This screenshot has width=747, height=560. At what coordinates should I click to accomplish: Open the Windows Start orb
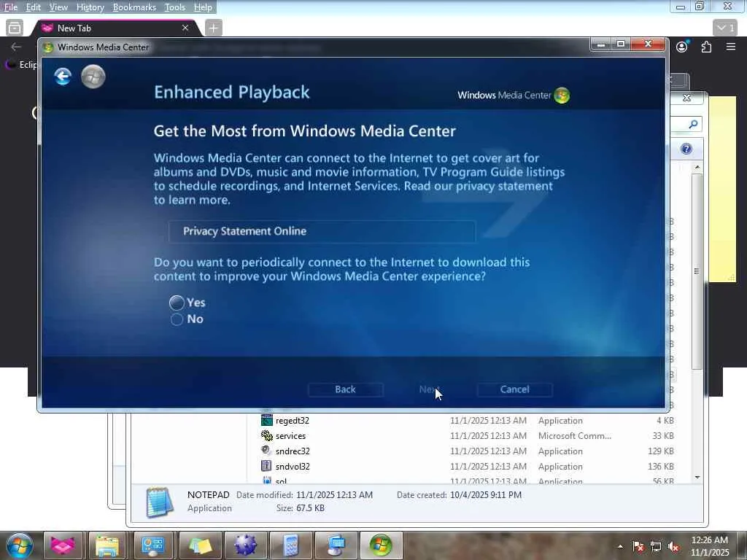click(20, 545)
